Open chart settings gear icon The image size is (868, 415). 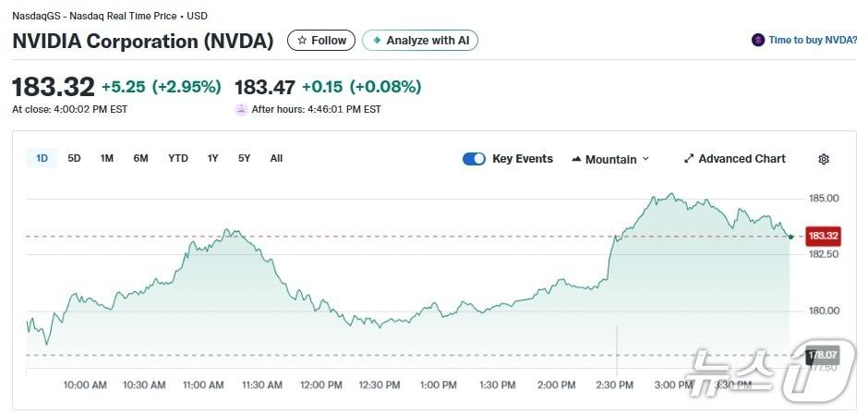(824, 159)
